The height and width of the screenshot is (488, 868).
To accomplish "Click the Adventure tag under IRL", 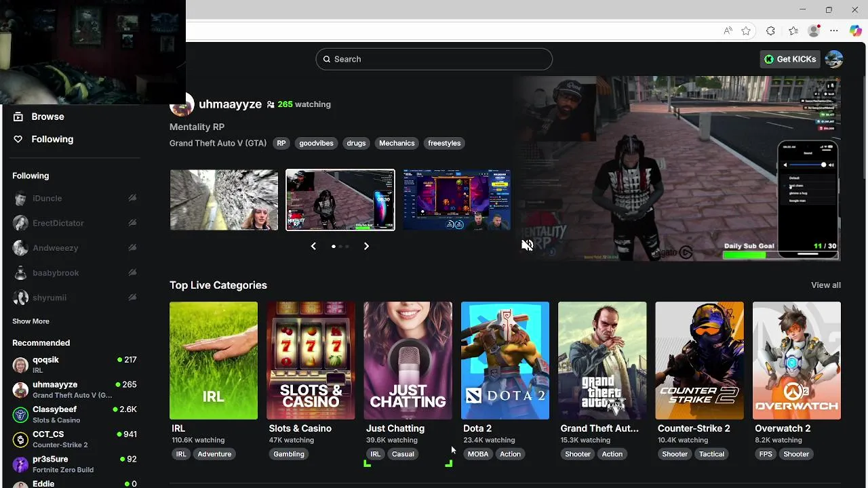I will (x=214, y=454).
